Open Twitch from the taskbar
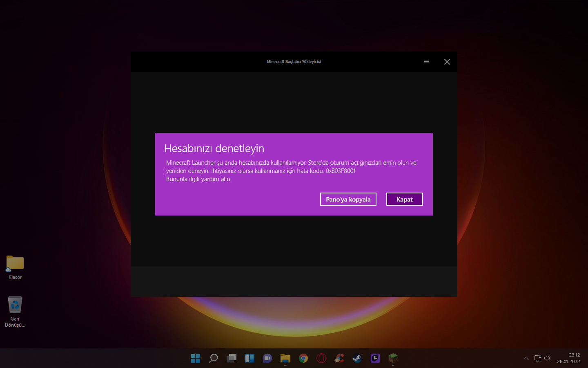Viewport: 588px width, 368px height. pos(375,358)
